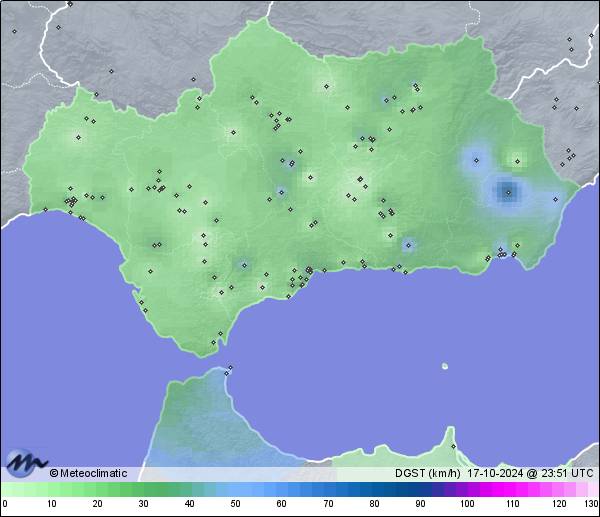
Task: Click the DGST (km/h) variable label
Action: tap(427, 473)
